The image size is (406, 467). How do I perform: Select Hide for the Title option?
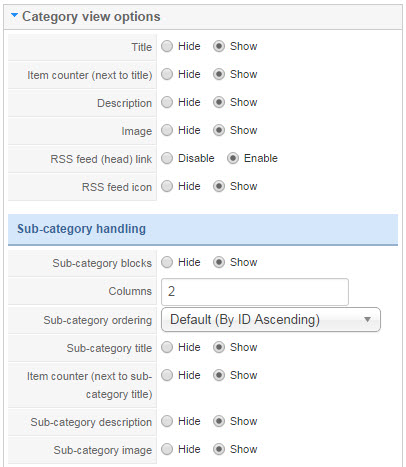167,46
